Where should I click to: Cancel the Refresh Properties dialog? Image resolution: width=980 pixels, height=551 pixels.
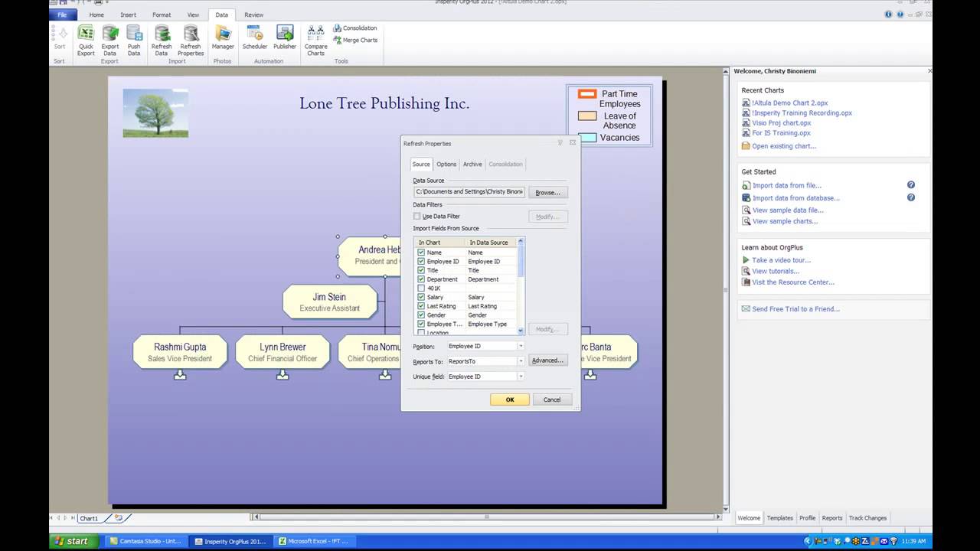pos(552,399)
